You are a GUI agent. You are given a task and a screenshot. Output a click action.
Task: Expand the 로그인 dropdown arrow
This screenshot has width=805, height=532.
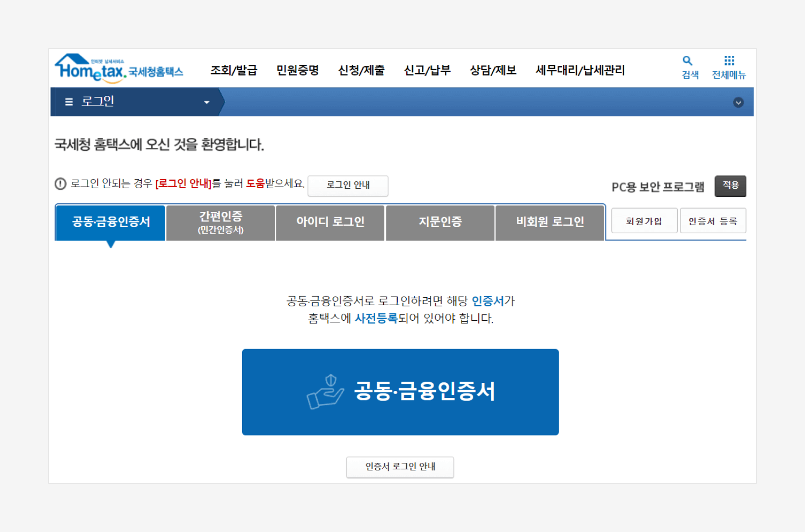click(x=207, y=101)
